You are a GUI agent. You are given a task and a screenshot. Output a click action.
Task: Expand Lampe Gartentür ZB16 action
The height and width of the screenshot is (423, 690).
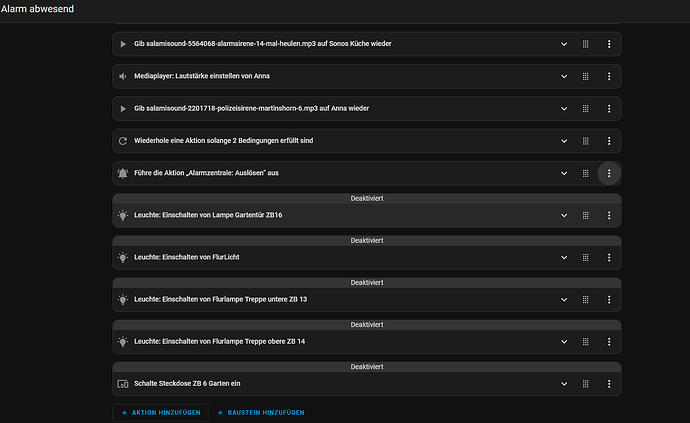click(564, 215)
